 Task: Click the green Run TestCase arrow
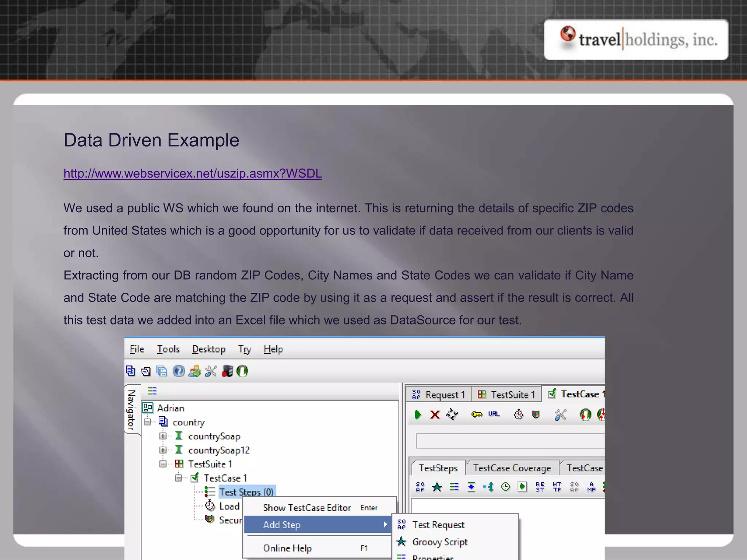point(418,415)
